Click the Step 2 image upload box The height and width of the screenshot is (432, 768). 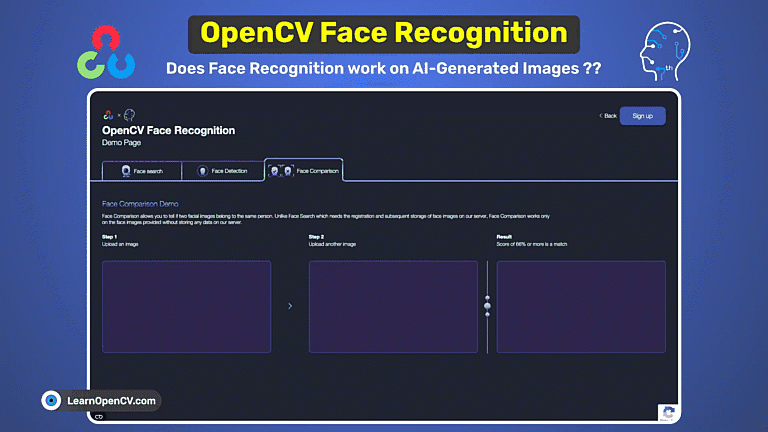pyautogui.click(x=393, y=306)
